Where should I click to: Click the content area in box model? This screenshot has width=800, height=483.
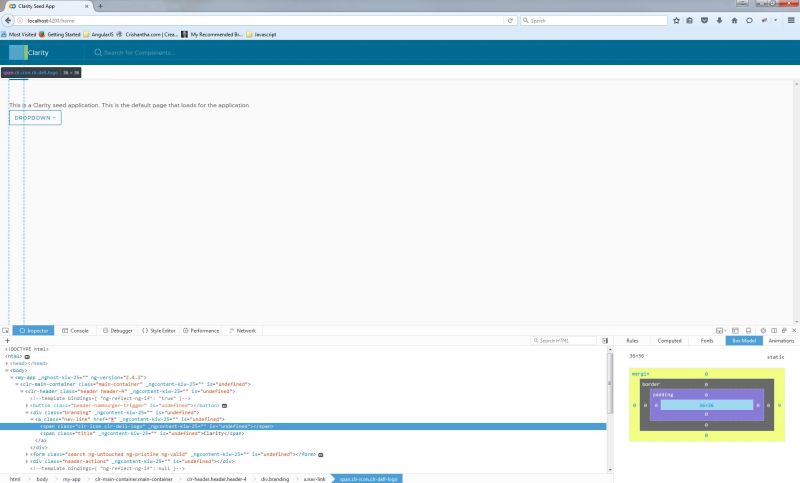tap(707, 405)
